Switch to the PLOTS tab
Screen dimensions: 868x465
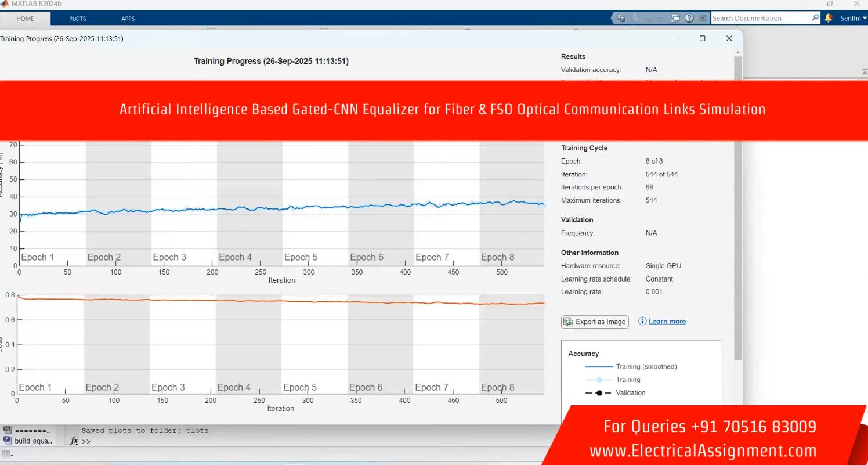[x=77, y=19]
